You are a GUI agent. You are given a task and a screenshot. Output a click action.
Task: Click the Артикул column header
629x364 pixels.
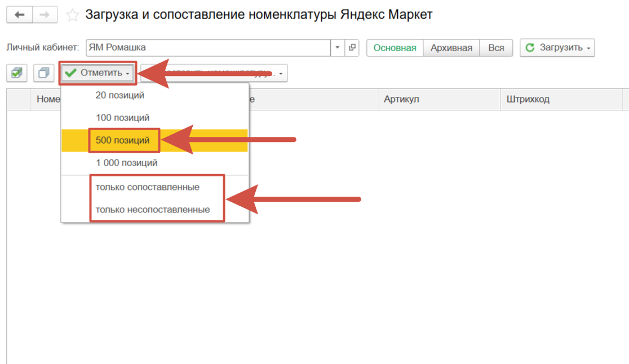point(401,99)
